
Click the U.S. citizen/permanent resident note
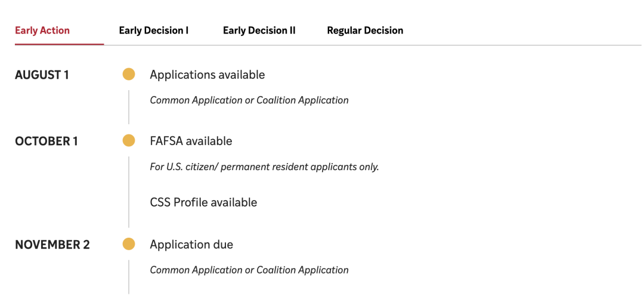[264, 167]
